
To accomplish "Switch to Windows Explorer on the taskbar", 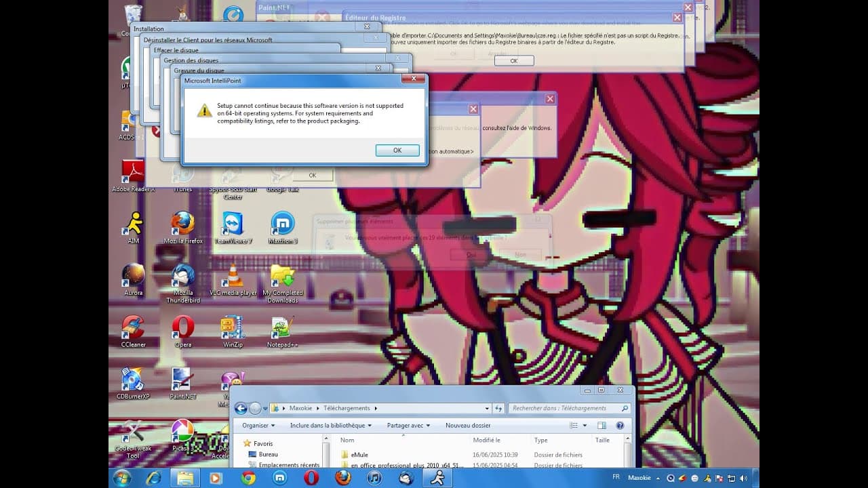I will 185,478.
